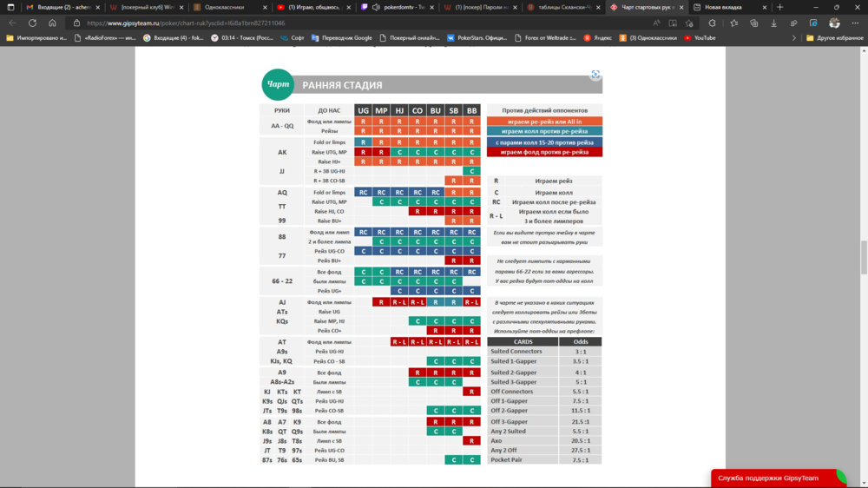Refresh the page with reload button

pyautogui.click(x=32, y=23)
